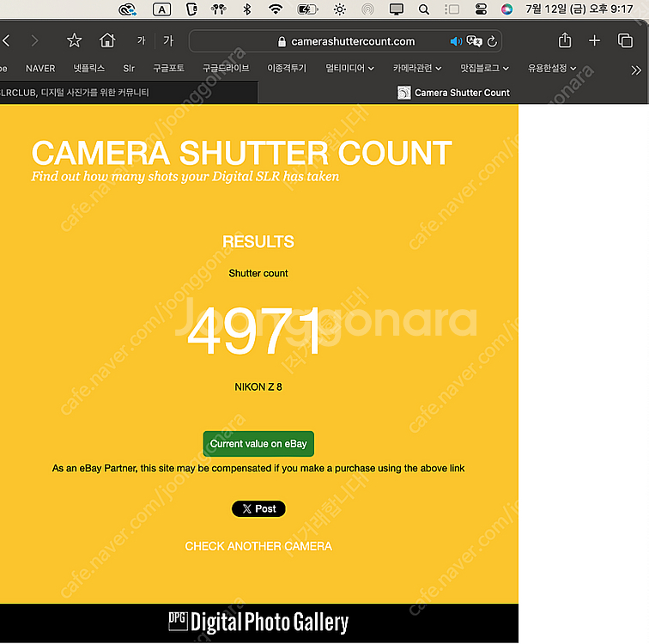The height and width of the screenshot is (644, 649).
Task: Open display mirroring menu bar icon
Action: pyautogui.click(x=396, y=9)
